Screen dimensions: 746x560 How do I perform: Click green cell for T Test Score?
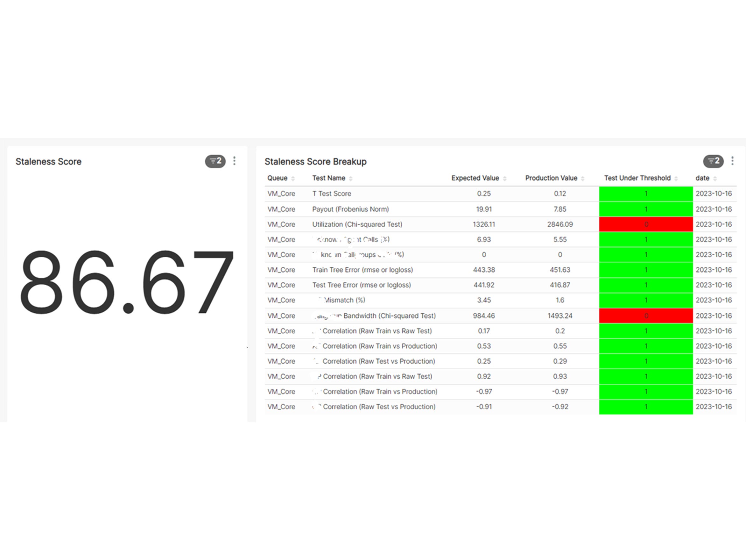646,194
